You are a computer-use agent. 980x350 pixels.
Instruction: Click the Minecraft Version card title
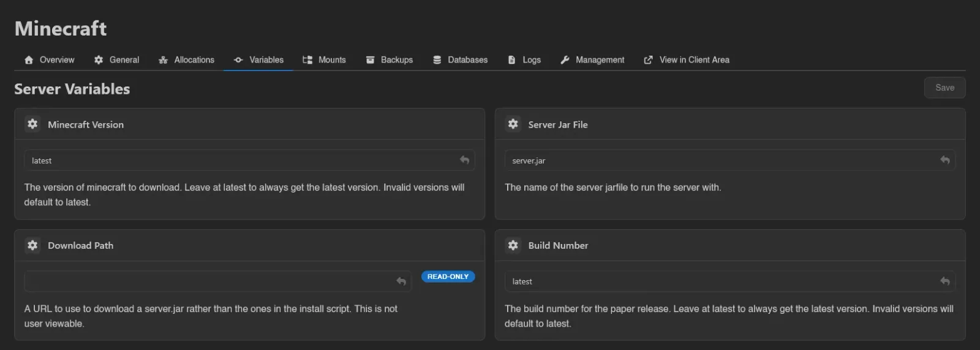(x=86, y=124)
